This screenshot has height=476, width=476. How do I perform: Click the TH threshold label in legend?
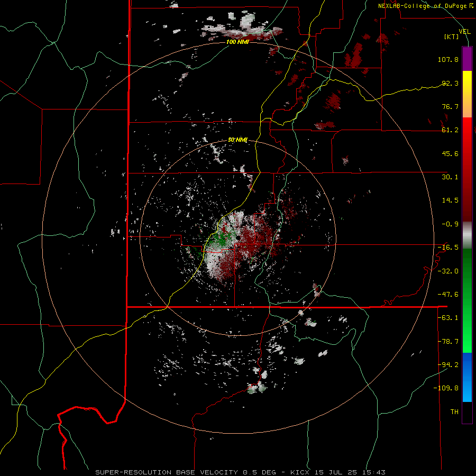[x=454, y=411]
